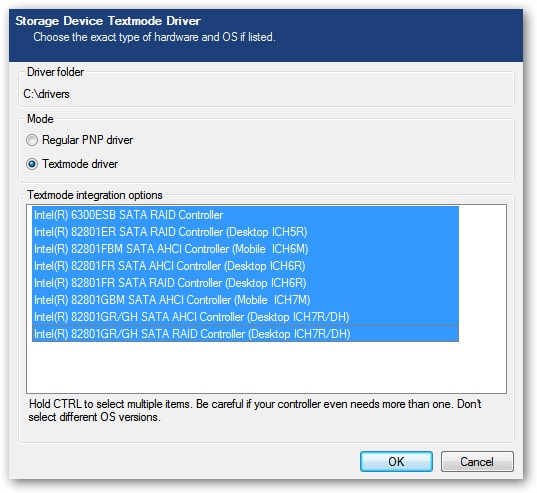This screenshot has height=493, width=537.
Task: Click the Textmode integration options group label
Action: pyautogui.click(x=95, y=195)
